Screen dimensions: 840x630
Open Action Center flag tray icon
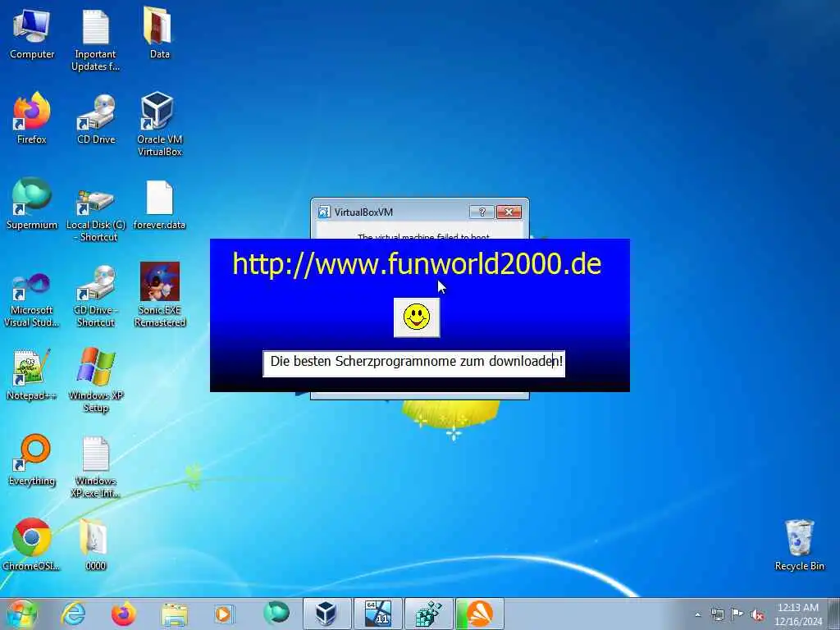tap(737, 614)
